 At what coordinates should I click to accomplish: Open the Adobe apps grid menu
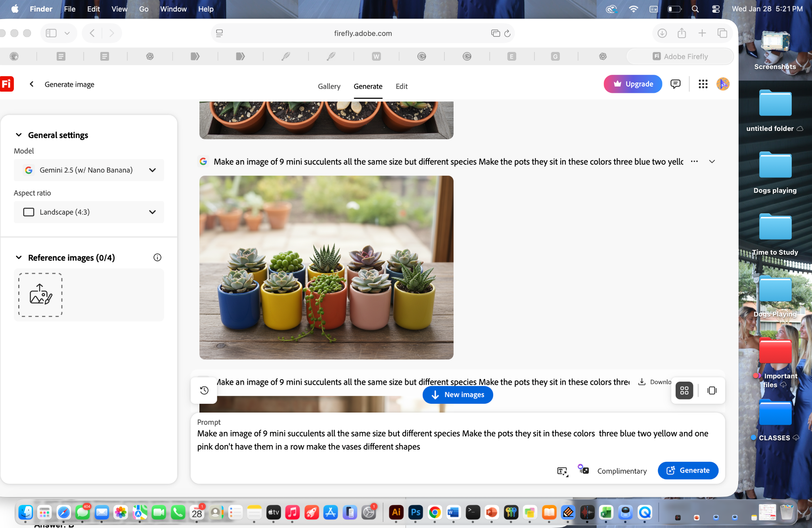703,84
